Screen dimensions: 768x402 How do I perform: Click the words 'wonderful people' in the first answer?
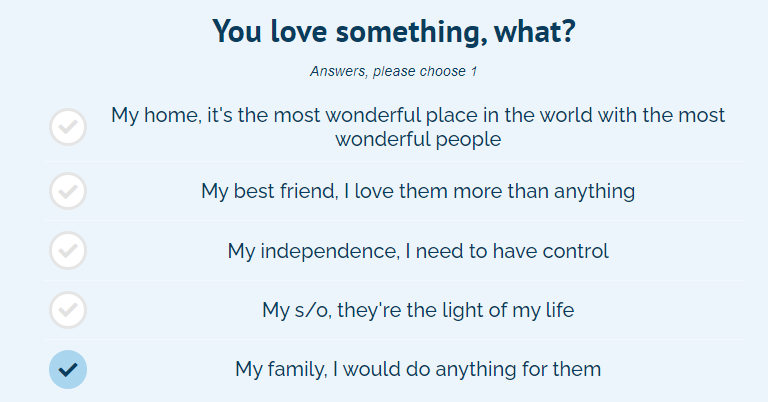pyautogui.click(x=418, y=140)
